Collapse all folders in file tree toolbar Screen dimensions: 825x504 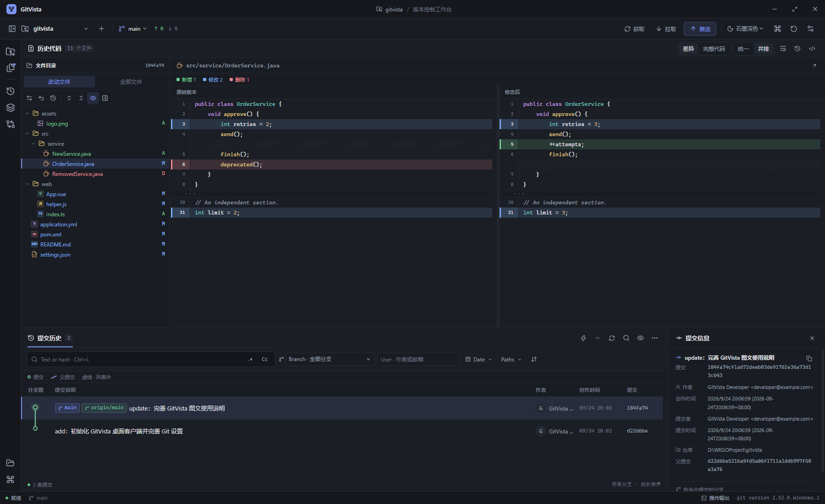click(x=81, y=98)
